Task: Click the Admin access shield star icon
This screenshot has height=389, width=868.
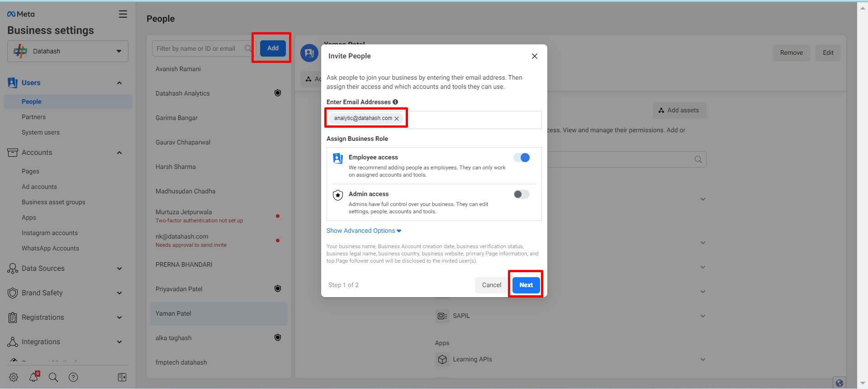Action: [x=338, y=195]
